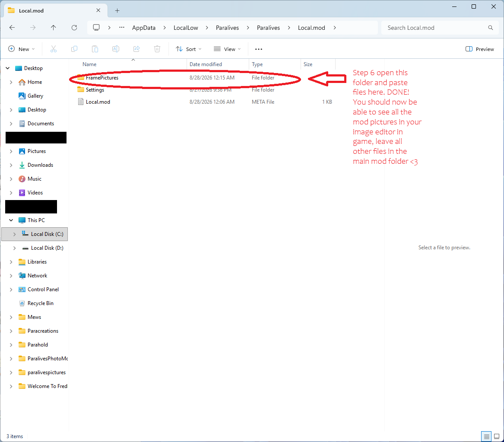Select the FramePictures folder
Image resolution: width=504 pixels, height=442 pixels.
tap(102, 78)
